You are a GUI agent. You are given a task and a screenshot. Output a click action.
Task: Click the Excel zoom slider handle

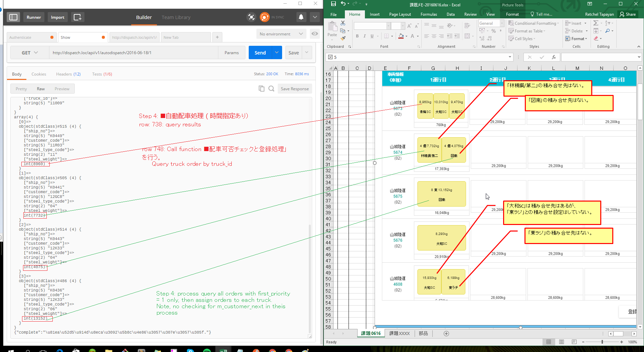coord(602,342)
